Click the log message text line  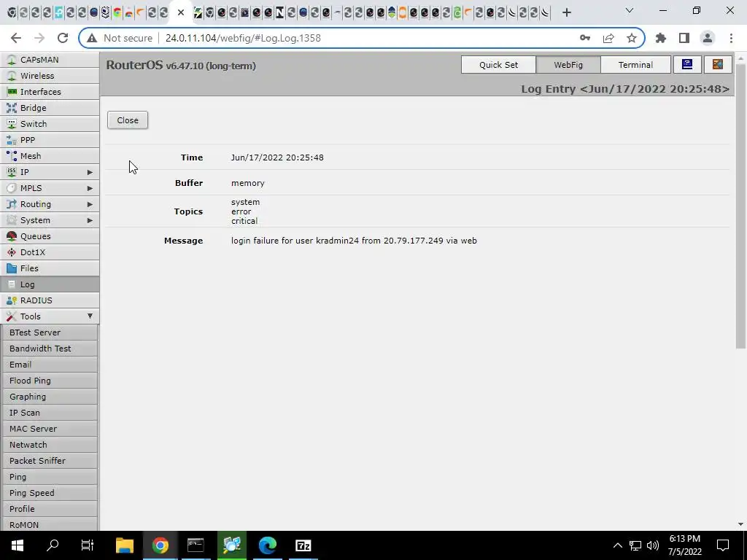coord(354,241)
